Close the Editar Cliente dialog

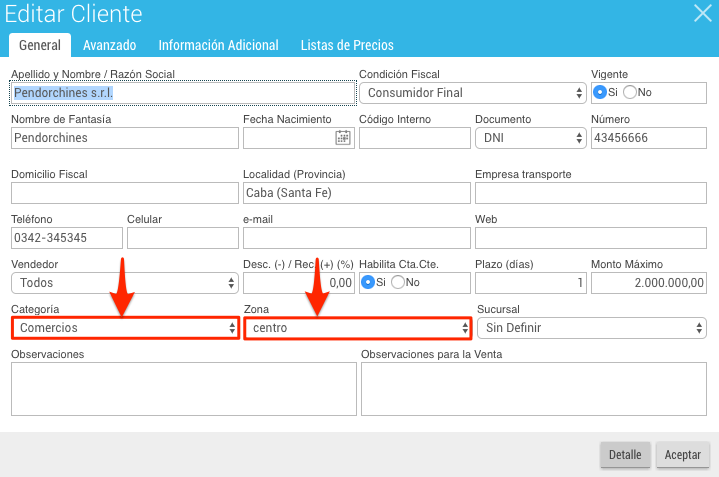(x=702, y=13)
